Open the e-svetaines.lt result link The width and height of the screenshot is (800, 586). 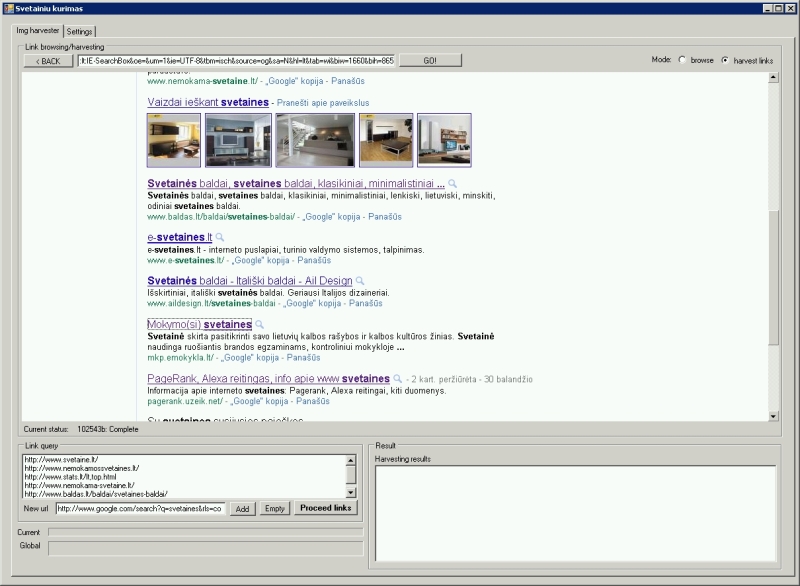[x=180, y=237]
